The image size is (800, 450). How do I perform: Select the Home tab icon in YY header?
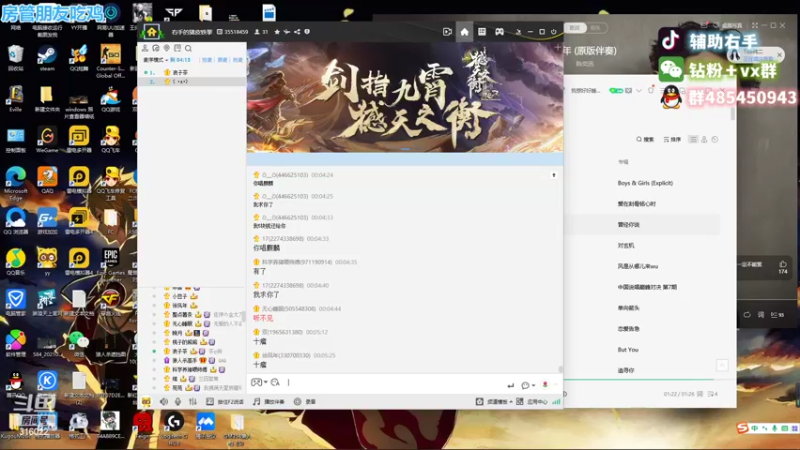tap(464, 32)
